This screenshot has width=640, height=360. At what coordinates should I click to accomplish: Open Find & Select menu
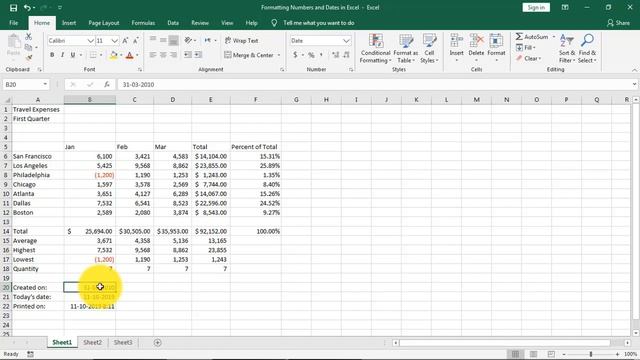pyautogui.click(x=587, y=49)
